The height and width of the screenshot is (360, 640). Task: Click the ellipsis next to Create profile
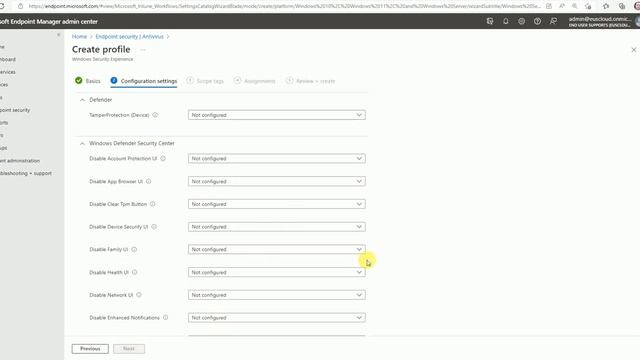tap(142, 50)
